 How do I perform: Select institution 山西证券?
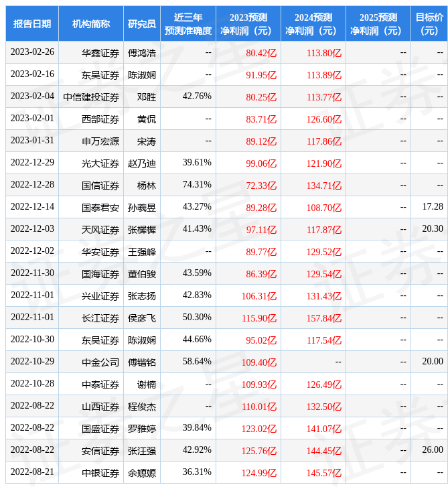pyautogui.click(x=100, y=407)
